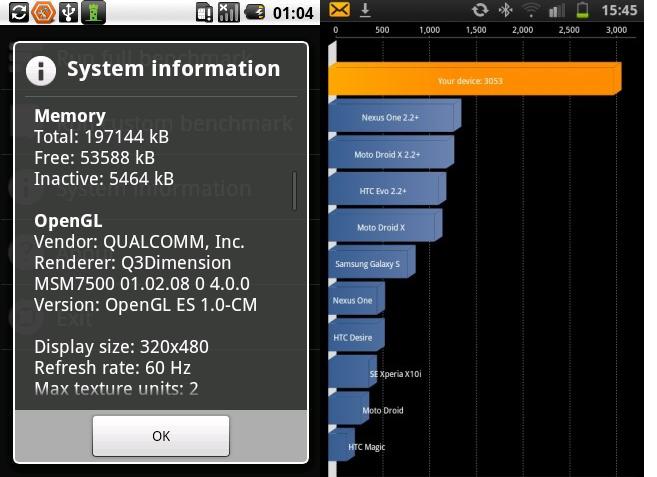
Task: Select the Nexus One 2.2+ bar
Action: tap(395, 116)
